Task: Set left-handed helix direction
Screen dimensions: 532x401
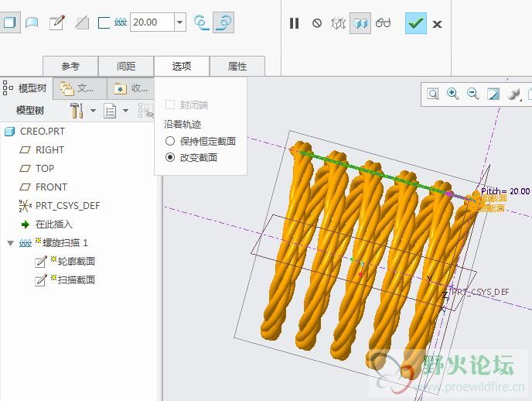Action: pos(202,22)
